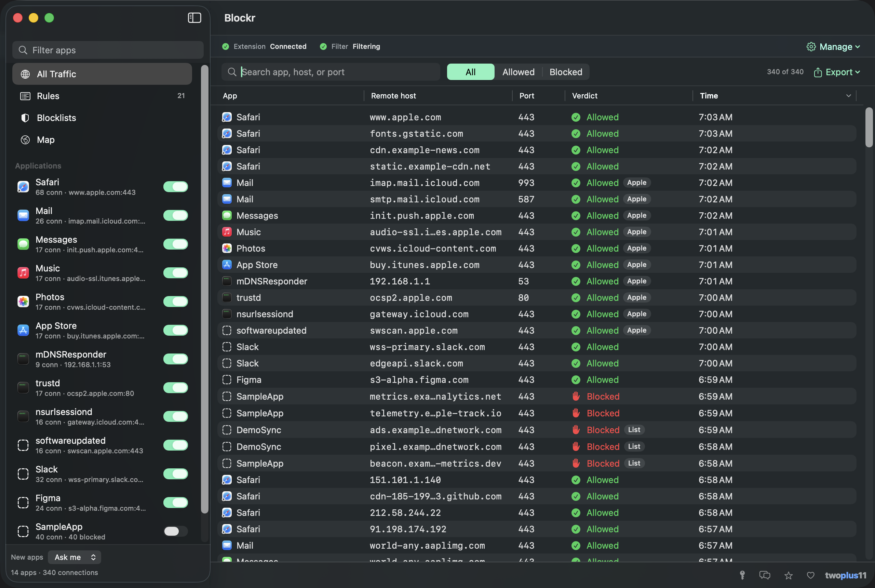Click the Export share icon
Image resolution: width=875 pixels, height=588 pixels.
tap(818, 72)
